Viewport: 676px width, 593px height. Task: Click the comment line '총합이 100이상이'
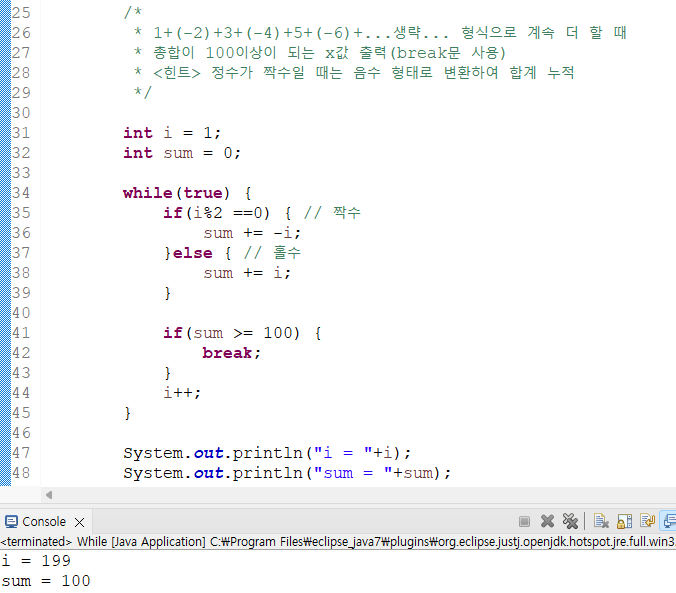(319, 53)
